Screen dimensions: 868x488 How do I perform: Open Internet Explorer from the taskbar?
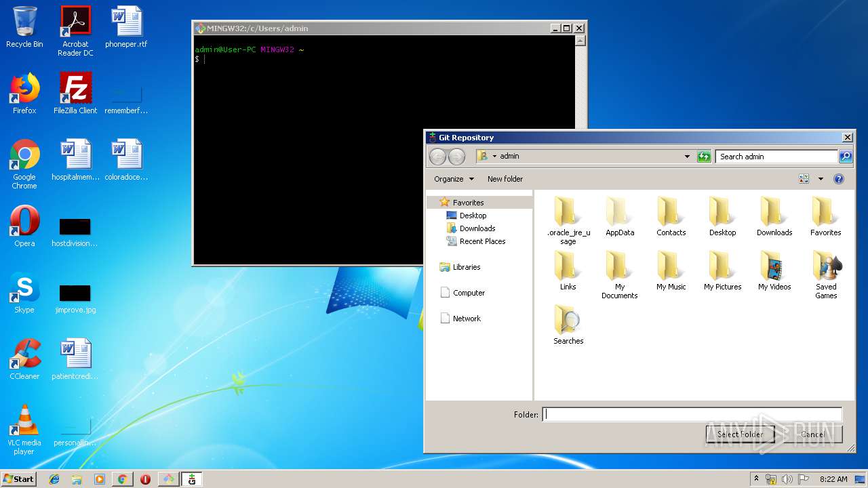point(54,479)
